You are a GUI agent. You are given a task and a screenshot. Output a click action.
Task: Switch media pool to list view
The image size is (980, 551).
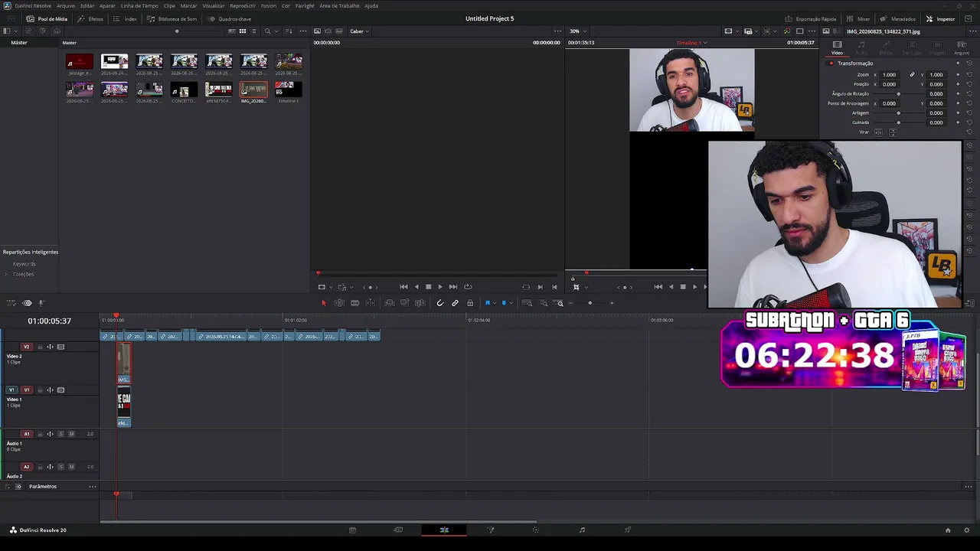click(254, 31)
